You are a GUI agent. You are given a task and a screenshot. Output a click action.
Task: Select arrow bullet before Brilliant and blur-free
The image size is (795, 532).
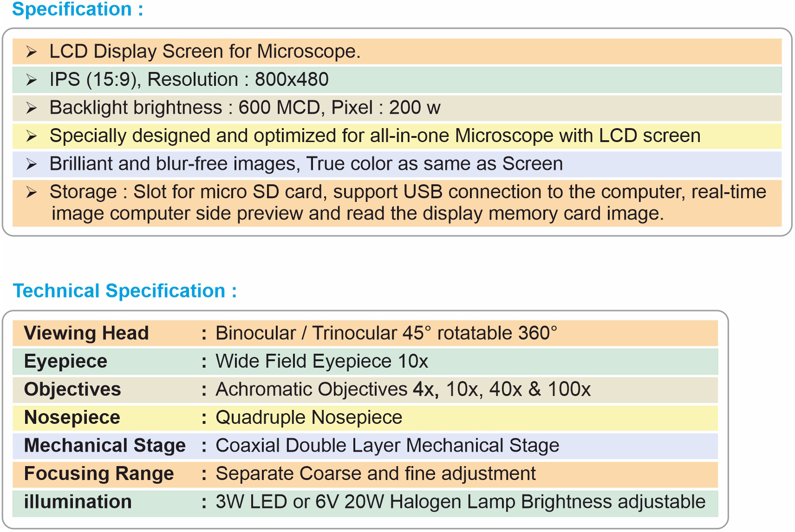point(31,164)
